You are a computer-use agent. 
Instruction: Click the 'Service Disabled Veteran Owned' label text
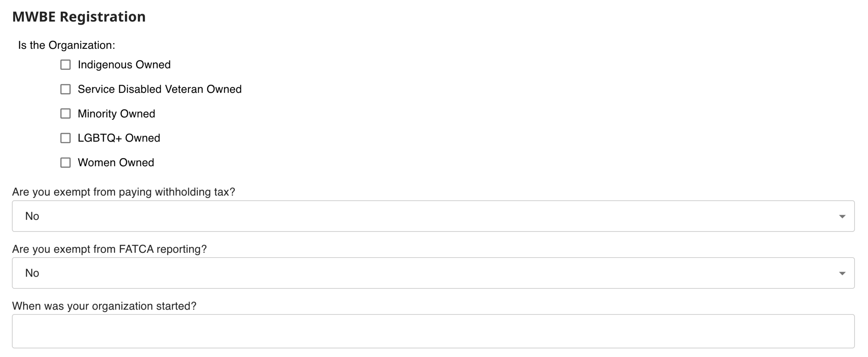pos(160,89)
